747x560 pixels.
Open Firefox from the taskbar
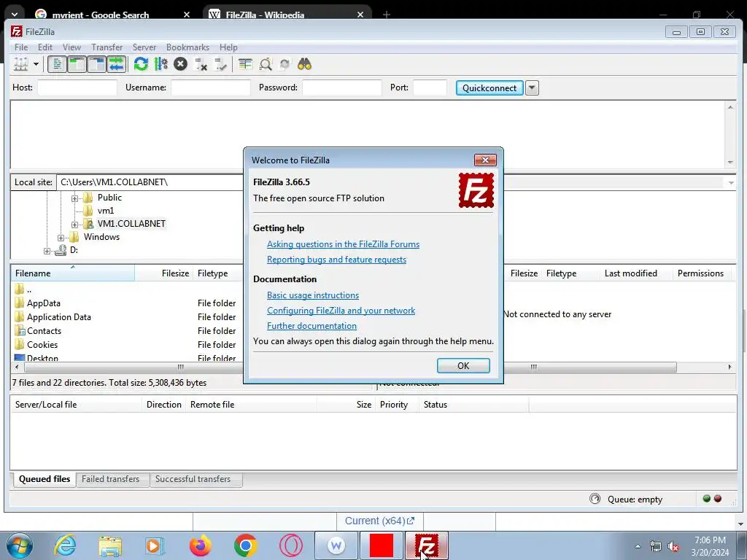(x=201, y=545)
